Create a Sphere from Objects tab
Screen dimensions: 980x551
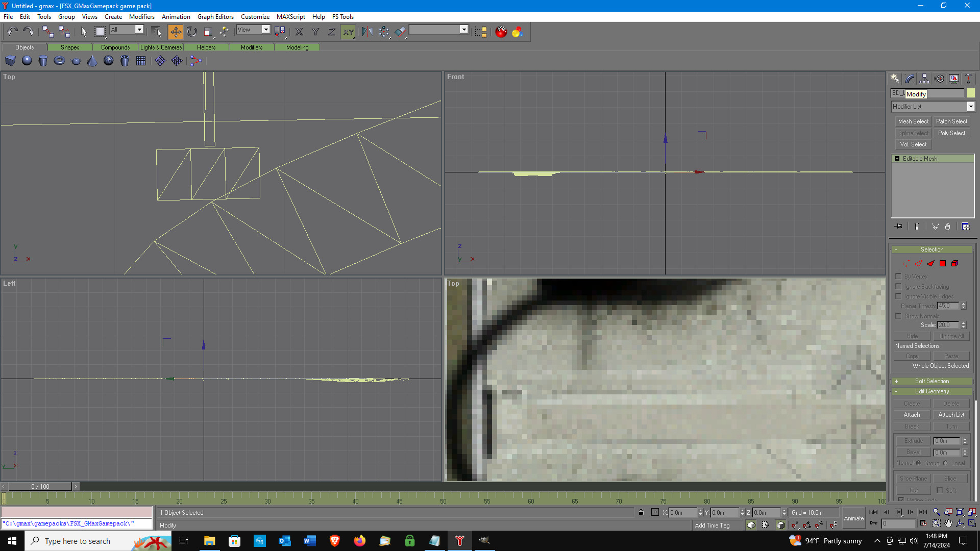click(27, 61)
